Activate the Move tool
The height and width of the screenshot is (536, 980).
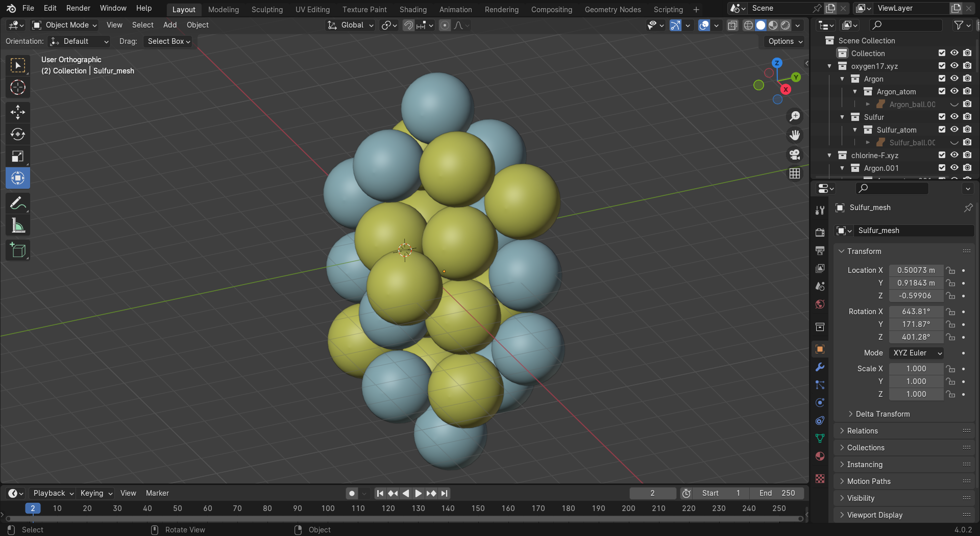coord(18,112)
